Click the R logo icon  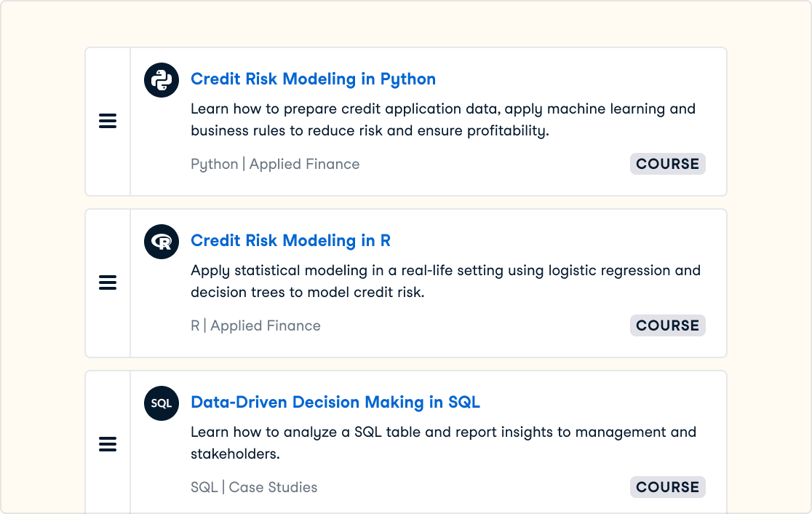pos(161,242)
